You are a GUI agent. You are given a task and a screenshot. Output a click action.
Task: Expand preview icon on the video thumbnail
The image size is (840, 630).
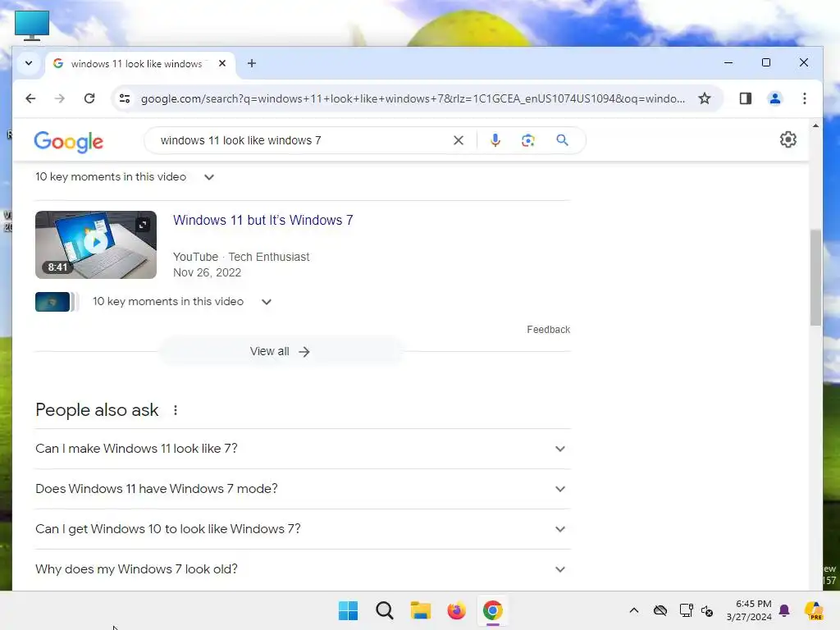point(143,225)
